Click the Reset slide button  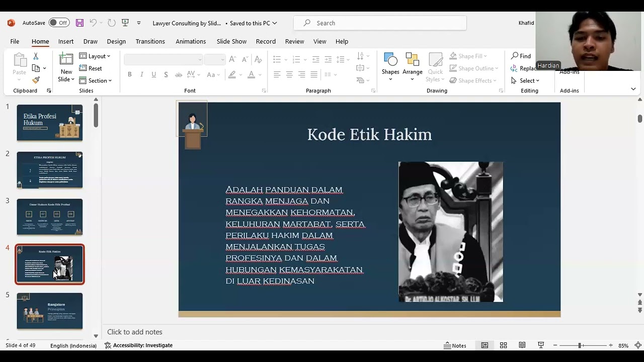[91, 68]
